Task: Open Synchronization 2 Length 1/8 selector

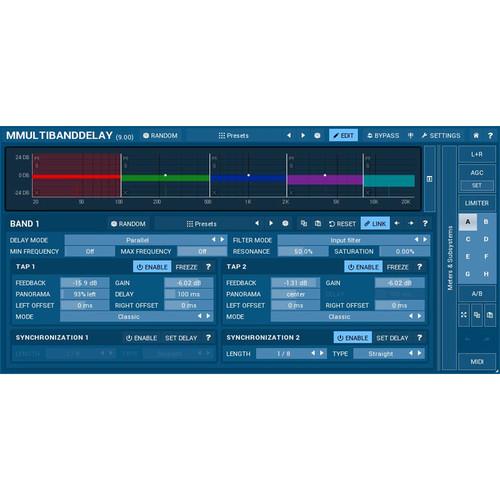Action: pyautogui.click(x=291, y=354)
